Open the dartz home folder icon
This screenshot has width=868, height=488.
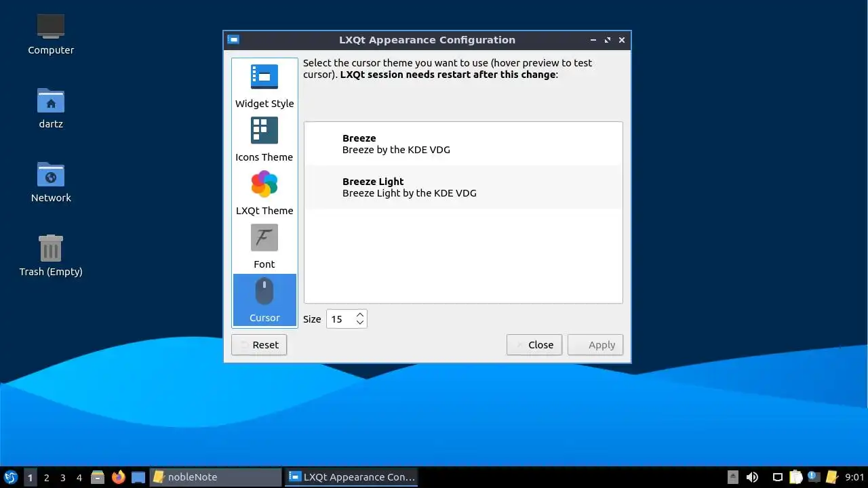(51, 108)
